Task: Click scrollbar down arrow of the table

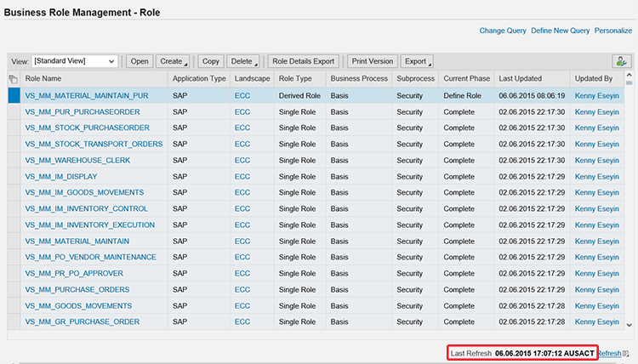Action: tap(629, 325)
